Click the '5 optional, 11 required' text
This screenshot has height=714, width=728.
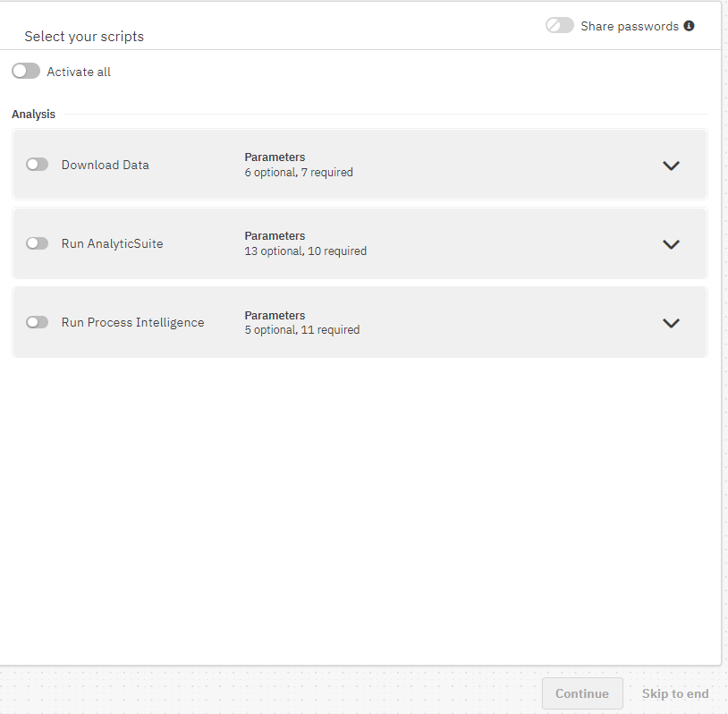302,330
